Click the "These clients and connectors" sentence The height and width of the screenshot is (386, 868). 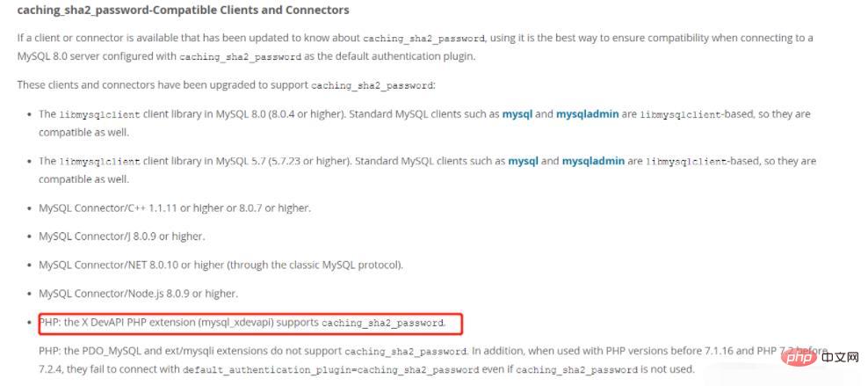tap(226, 84)
